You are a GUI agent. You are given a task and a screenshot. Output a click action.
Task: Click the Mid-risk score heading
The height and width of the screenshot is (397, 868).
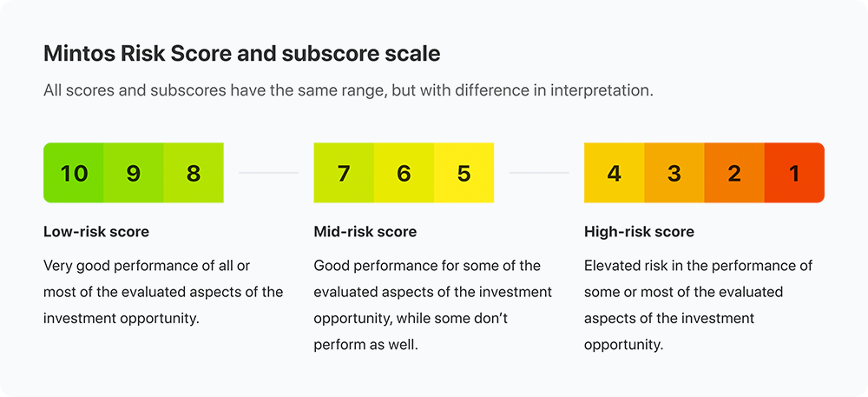pyautogui.click(x=365, y=231)
